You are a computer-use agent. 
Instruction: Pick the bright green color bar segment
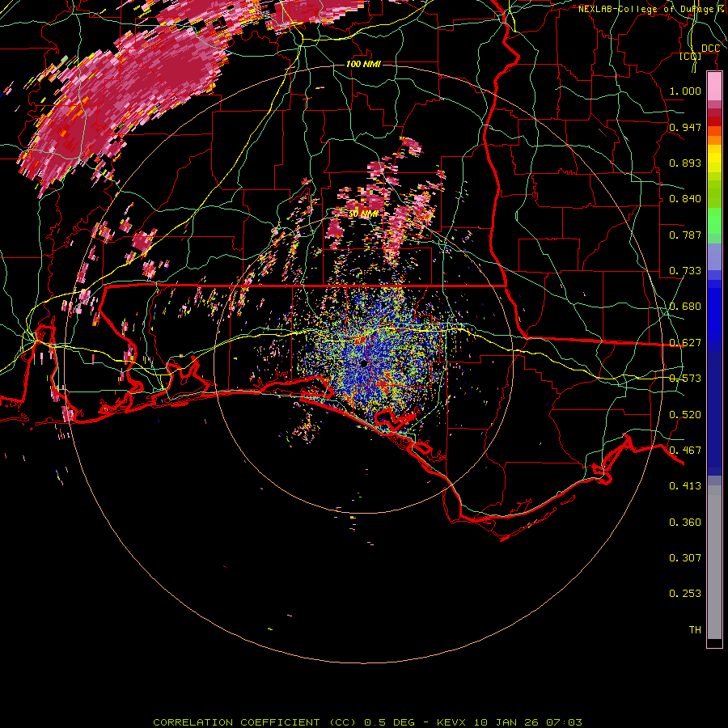coord(714,221)
